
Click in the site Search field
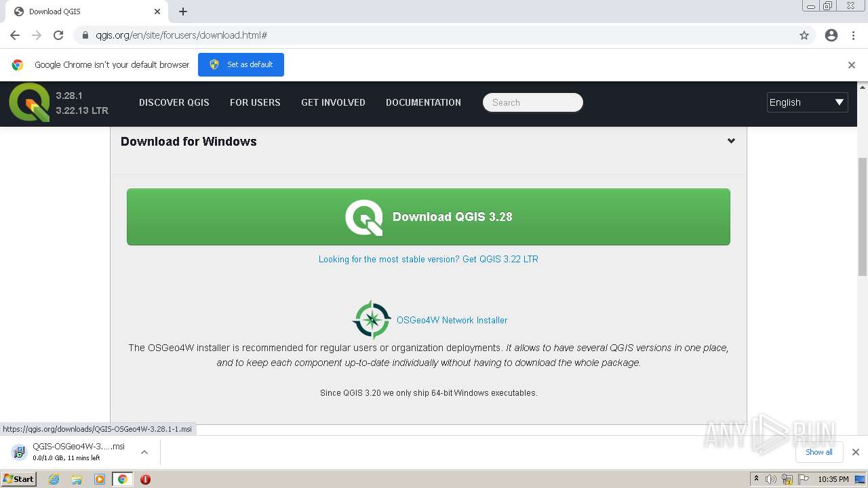coord(533,102)
